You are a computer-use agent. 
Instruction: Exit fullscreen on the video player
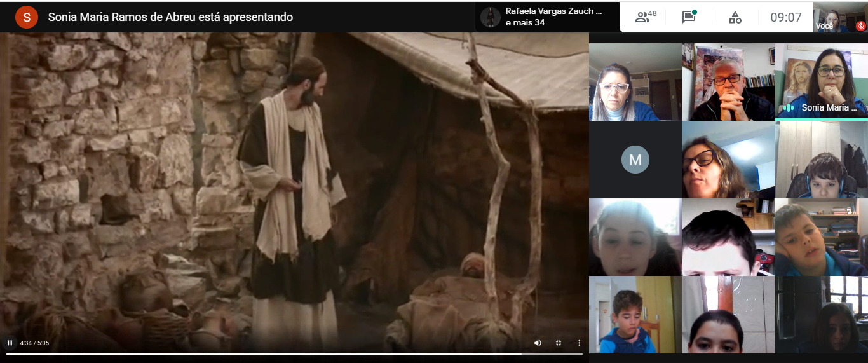[x=559, y=343]
